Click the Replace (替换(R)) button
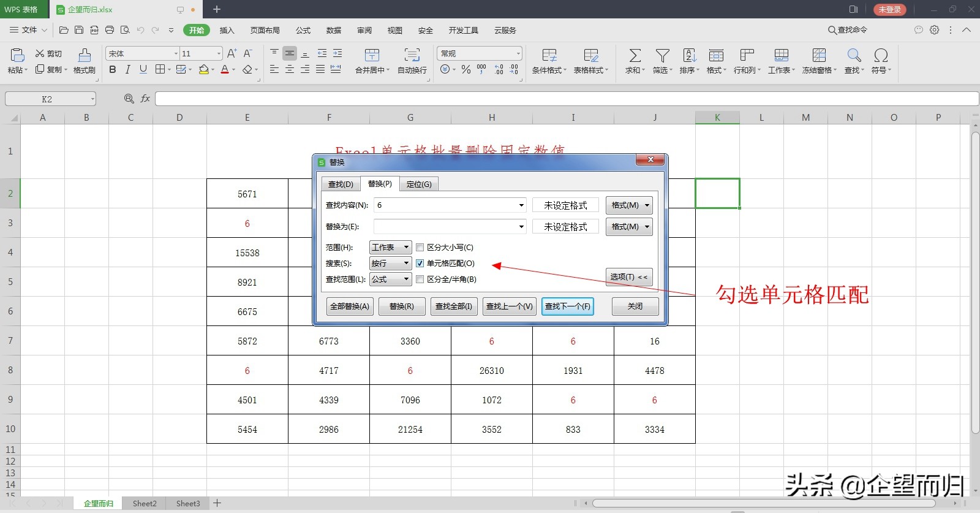Image resolution: width=980 pixels, height=513 pixels. [402, 306]
